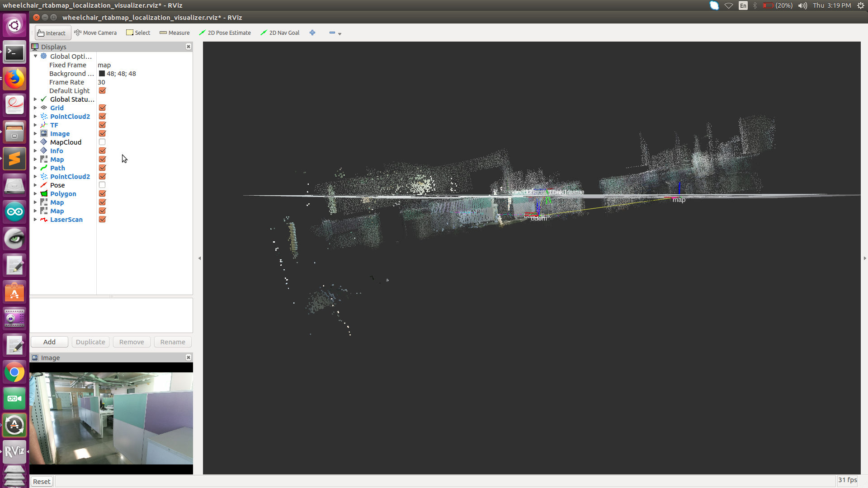Image resolution: width=868 pixels, height=488 pixels.
Task: Select the Interact tool
Action: point(52,33)
